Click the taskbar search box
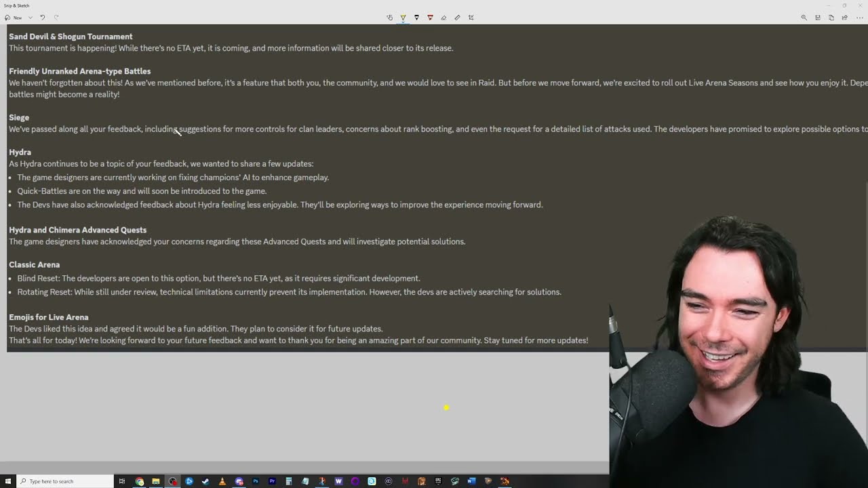 coord(66,481)
